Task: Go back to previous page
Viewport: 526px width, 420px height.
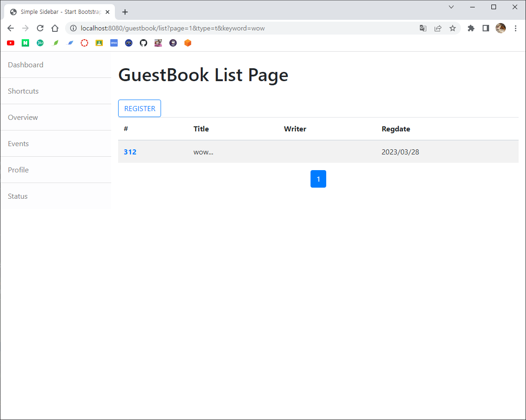Action: point(11,28)
